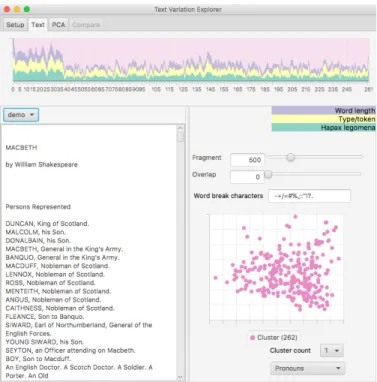Click 'MACDUFF, Nobleman of Scotland.' line
The width and height of the screenshot is (377, 382).
point(57,266)
